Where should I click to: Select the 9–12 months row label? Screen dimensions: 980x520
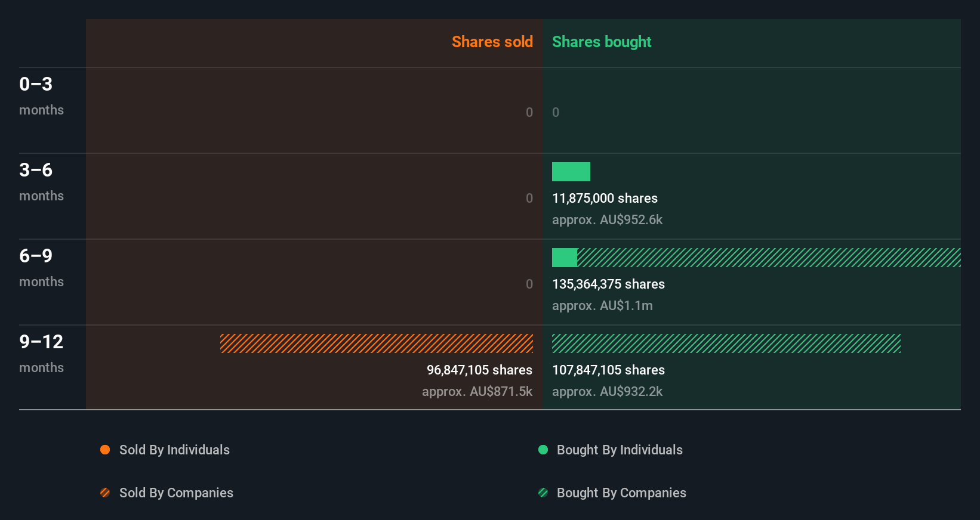point(41,353)
